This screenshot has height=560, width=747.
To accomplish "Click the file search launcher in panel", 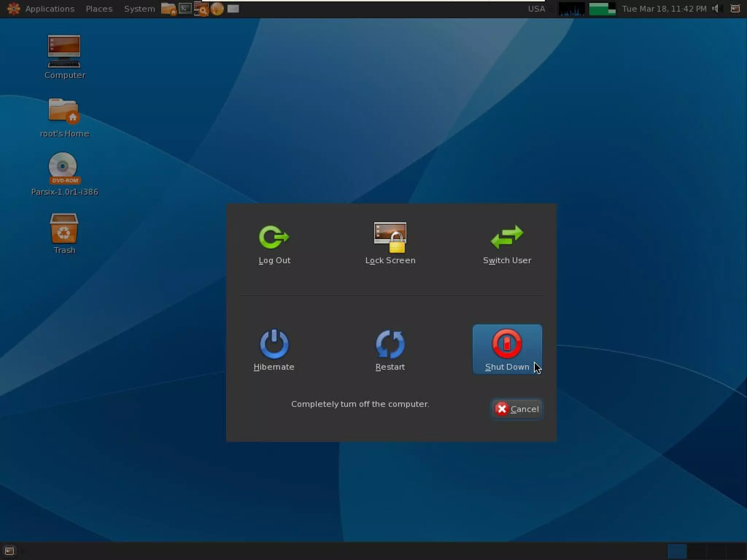I will coord(201,9).
